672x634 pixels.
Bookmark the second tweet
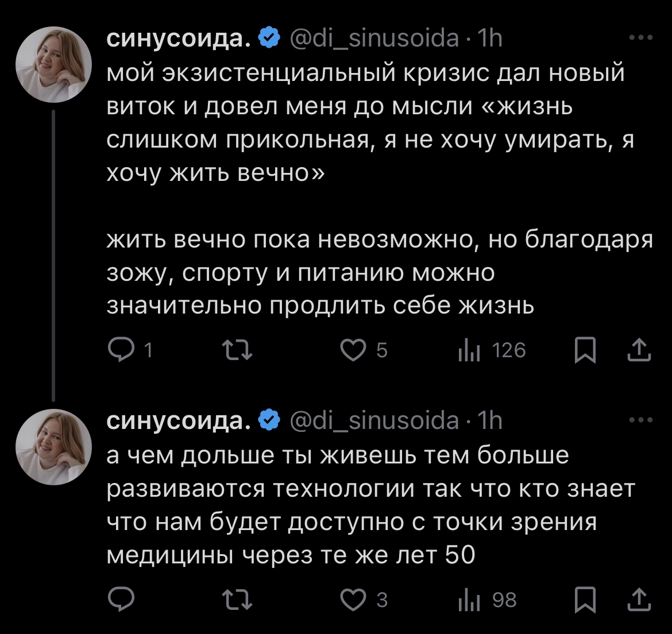point(585,600)
